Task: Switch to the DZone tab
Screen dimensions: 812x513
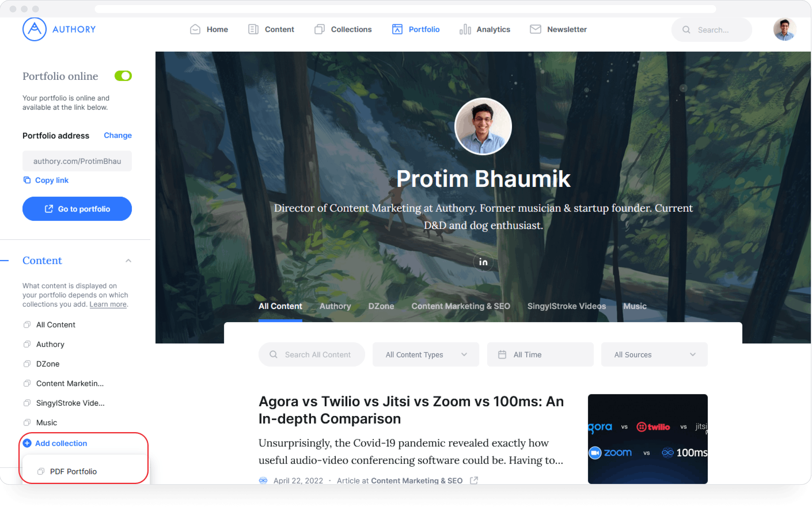Action: (381, 306)
